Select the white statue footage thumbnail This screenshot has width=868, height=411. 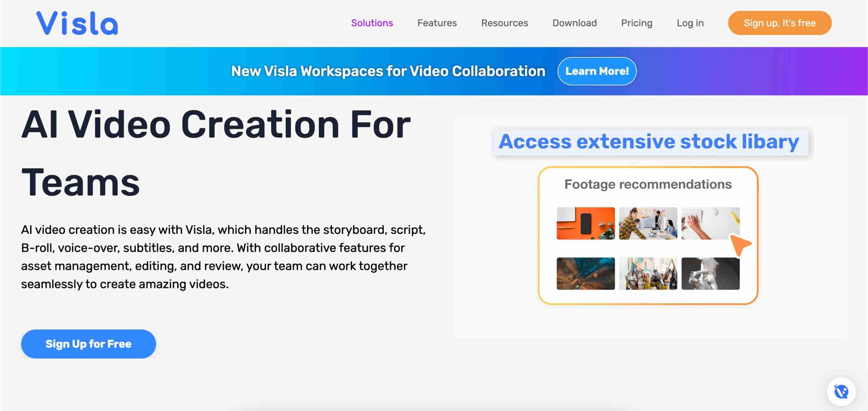(710, 274)
